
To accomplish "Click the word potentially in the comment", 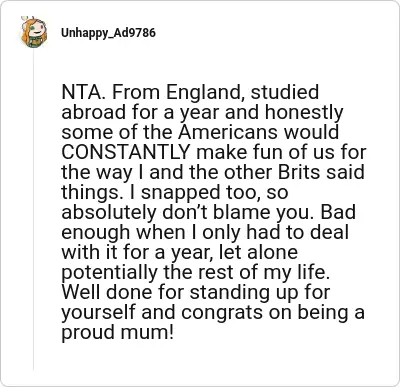I will click(x=109, y=272).
